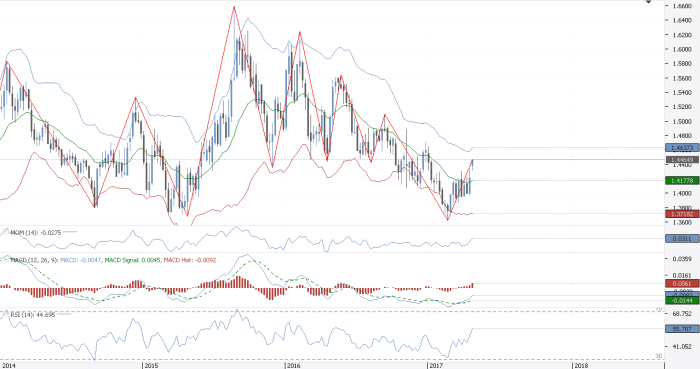Click the dark marker icon at chart top
The height and width of the screenshot is (369, 700).
(648, 2)
